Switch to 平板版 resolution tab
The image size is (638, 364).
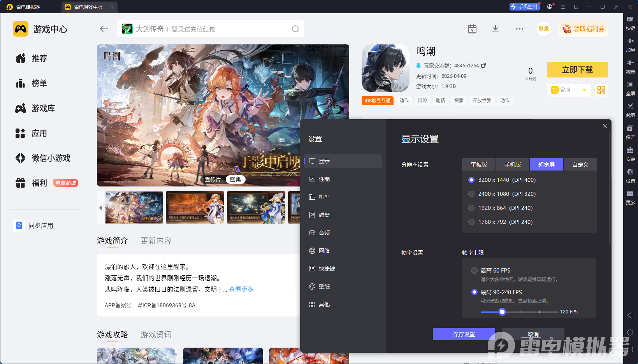(x=479, y=165)
